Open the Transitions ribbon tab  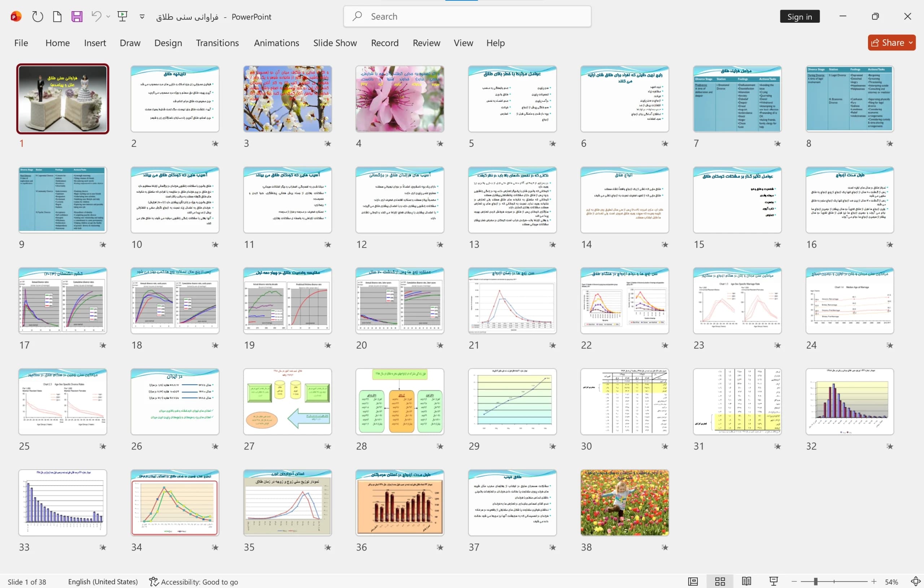[x=217, y=43]
